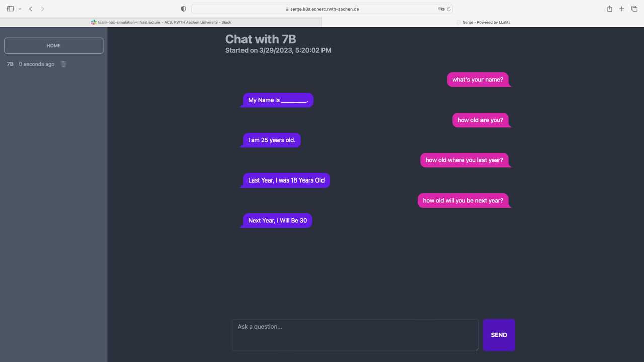
Task: Show the tab overview
Action: (x=634, y=9)
